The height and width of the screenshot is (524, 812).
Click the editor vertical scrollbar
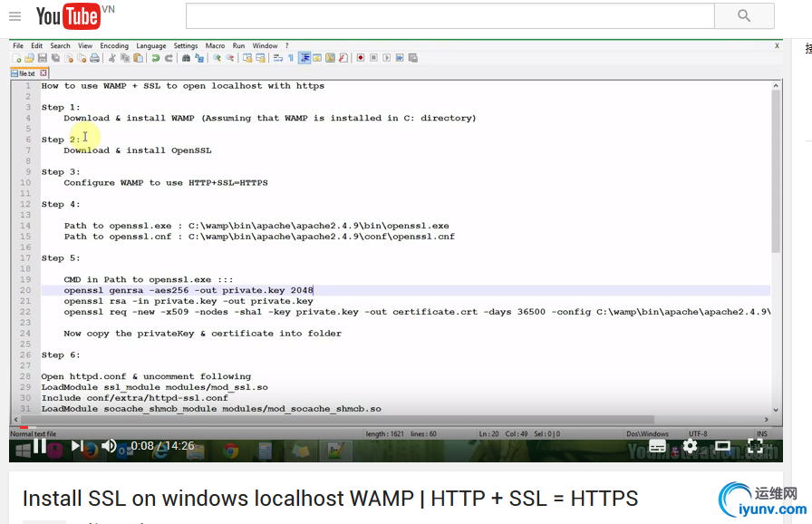(x=775, y=170)
